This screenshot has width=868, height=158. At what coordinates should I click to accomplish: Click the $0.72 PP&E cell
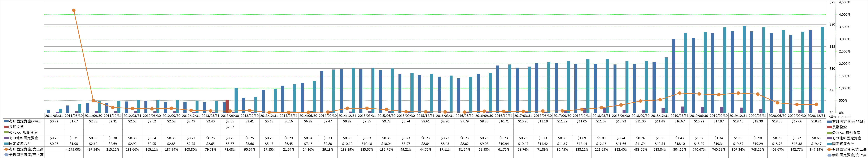point(54,121)
